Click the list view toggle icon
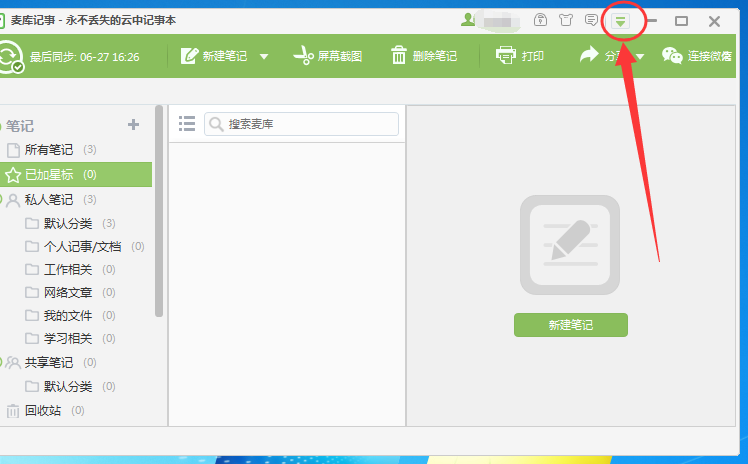 click(187, 124)
